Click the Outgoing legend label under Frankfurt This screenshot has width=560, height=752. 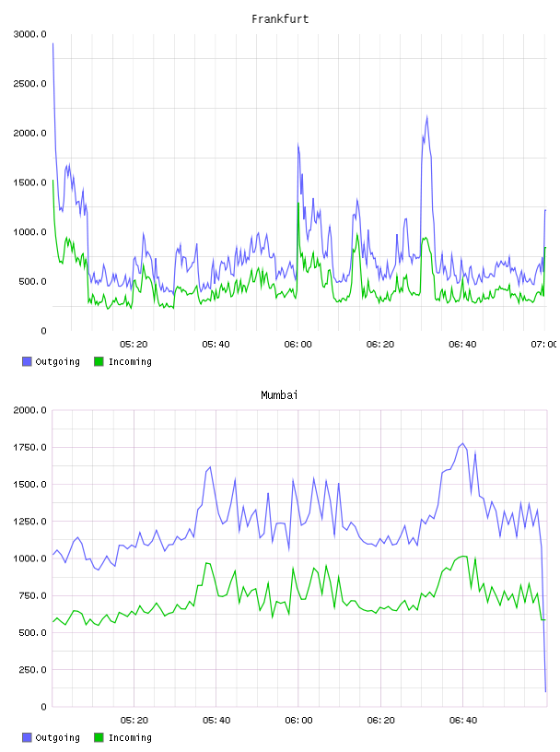click(x=57, y=362)
